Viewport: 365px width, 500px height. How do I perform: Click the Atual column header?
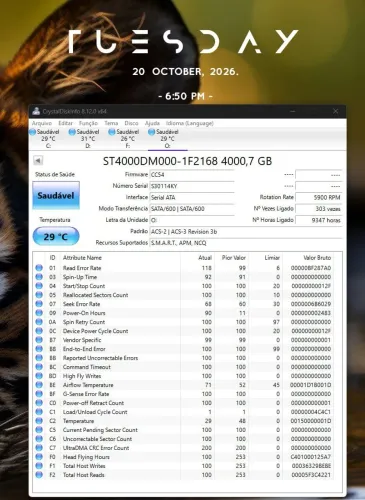pos(205,258)
